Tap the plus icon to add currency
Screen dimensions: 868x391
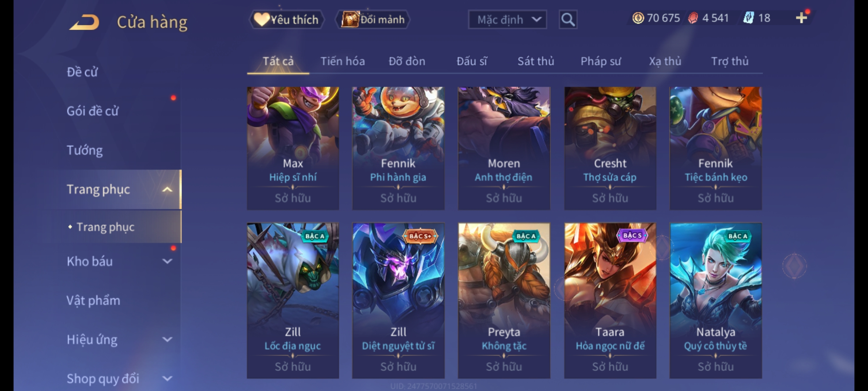coord(801,18)
